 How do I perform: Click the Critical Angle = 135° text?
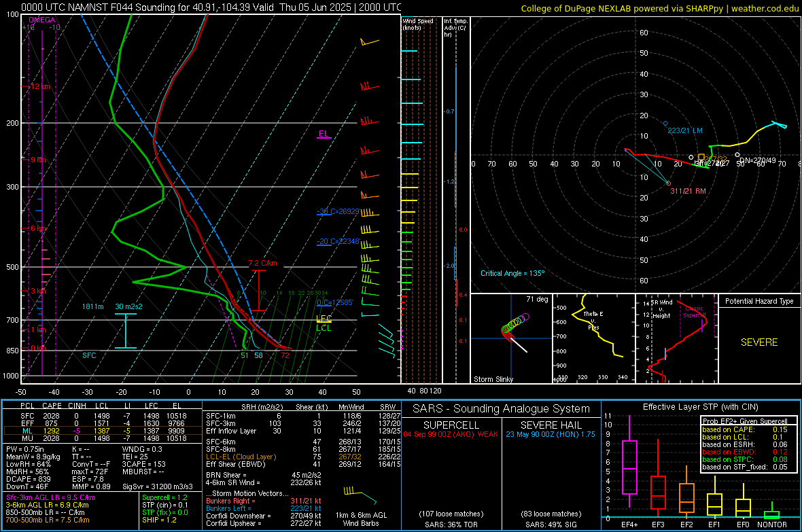tap(512, 273)
